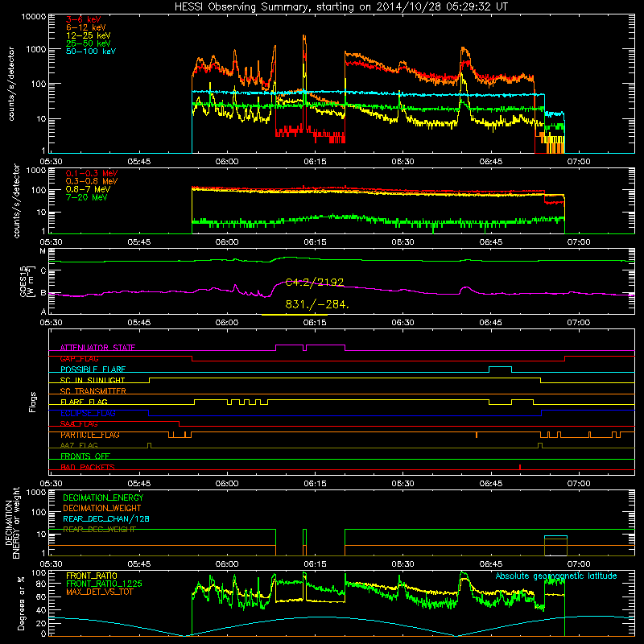Select the SC_IN_SUNLIGHT flag label
This screenshot has width=644, height=644.
(93, 380)
